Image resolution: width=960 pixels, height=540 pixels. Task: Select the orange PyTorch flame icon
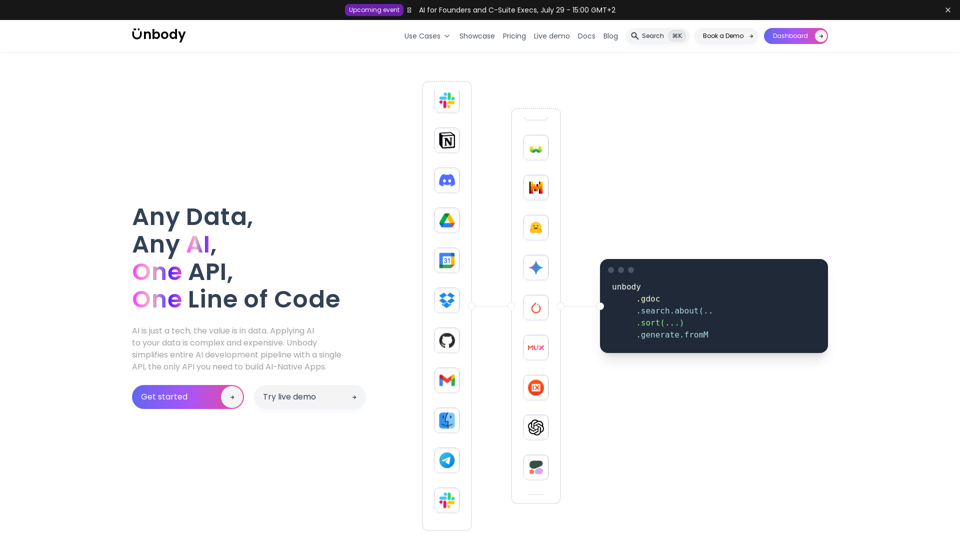pyautogui.click(x=536, y=308)
